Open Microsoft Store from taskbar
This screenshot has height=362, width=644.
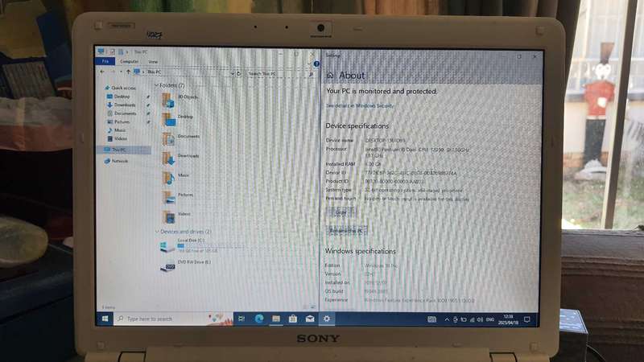click(x=293, y=319)
